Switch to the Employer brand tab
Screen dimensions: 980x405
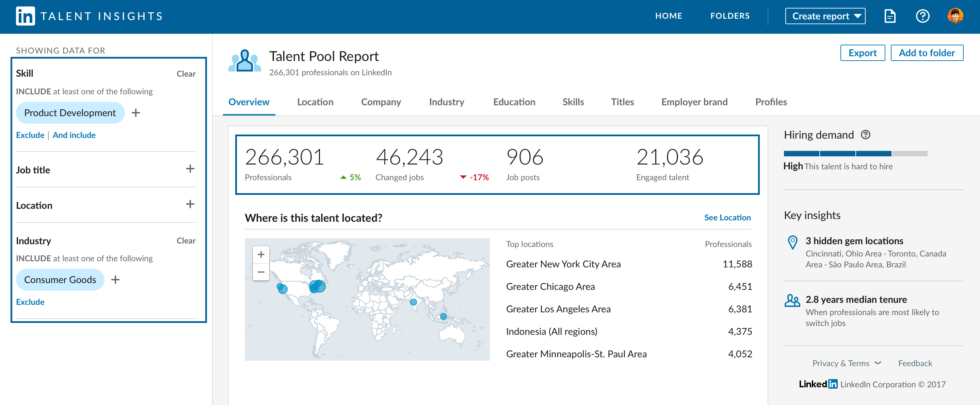point(694,102)
